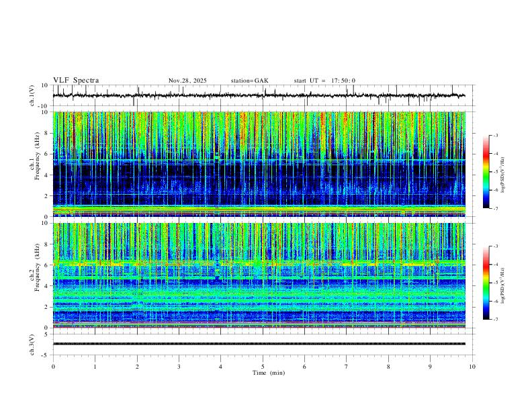
Task: Click the lower PSD color bar
Action: (486, 283)
